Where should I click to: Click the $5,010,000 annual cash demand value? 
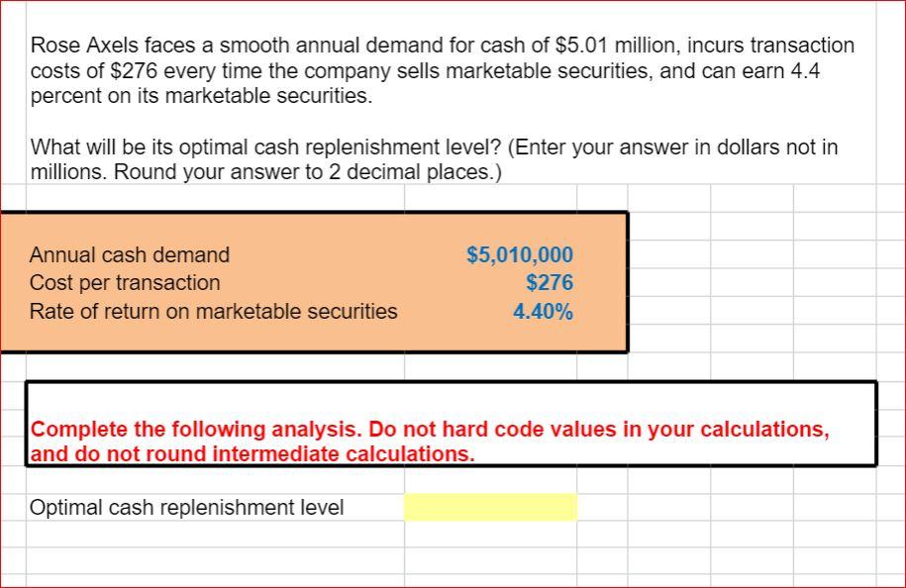[520, 254]
